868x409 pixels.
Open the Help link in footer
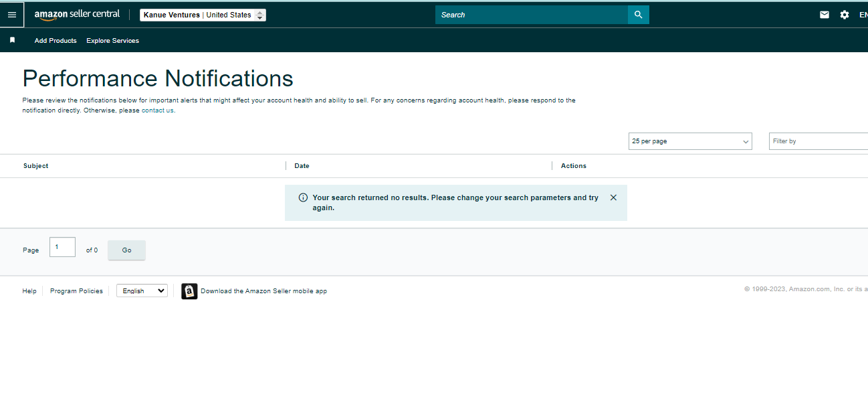click(29, 291)
